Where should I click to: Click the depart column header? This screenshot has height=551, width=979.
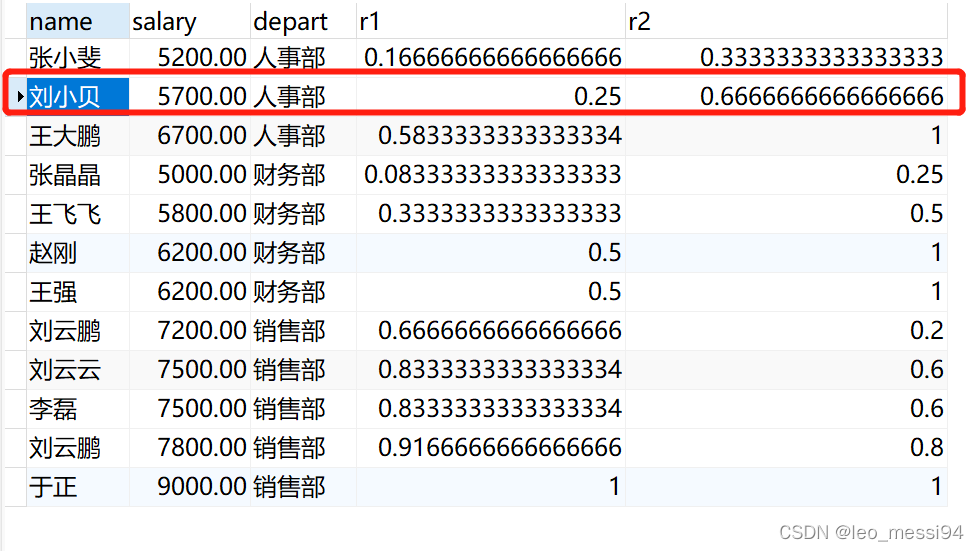303,21
